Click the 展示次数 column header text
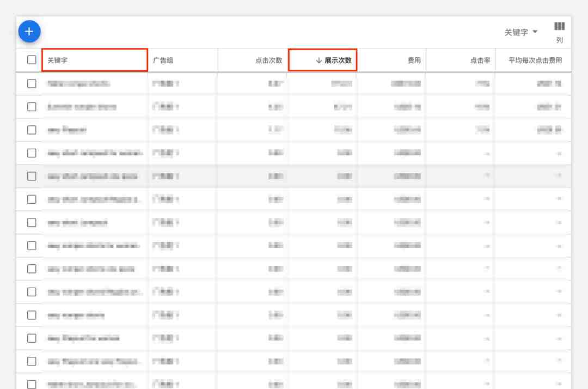The width and height of the screenshot is (588, 389). (338, 60)
